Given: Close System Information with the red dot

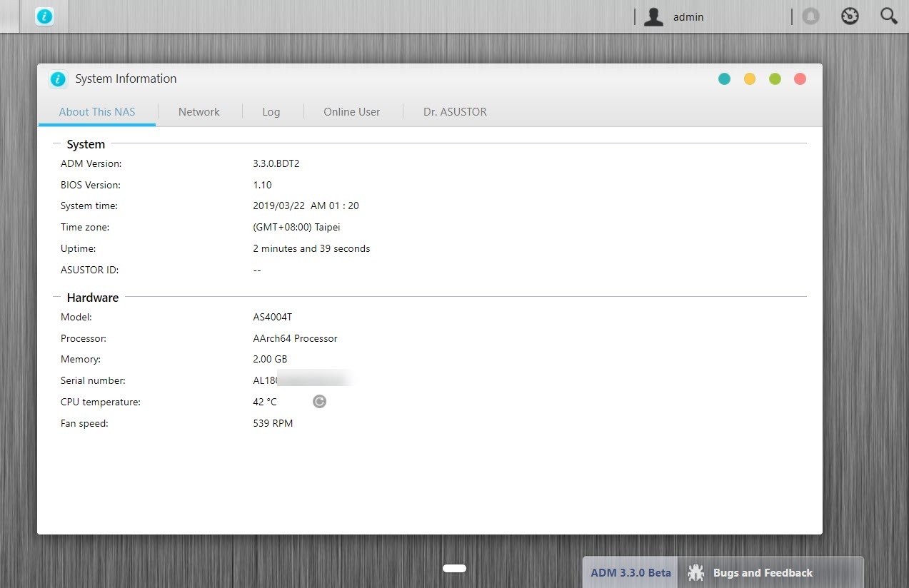Looking at the screenshot, I should pos(800,79).
